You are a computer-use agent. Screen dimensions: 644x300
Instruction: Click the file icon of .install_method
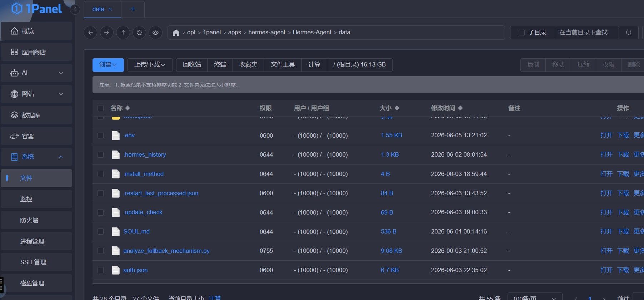click(116, 174)
